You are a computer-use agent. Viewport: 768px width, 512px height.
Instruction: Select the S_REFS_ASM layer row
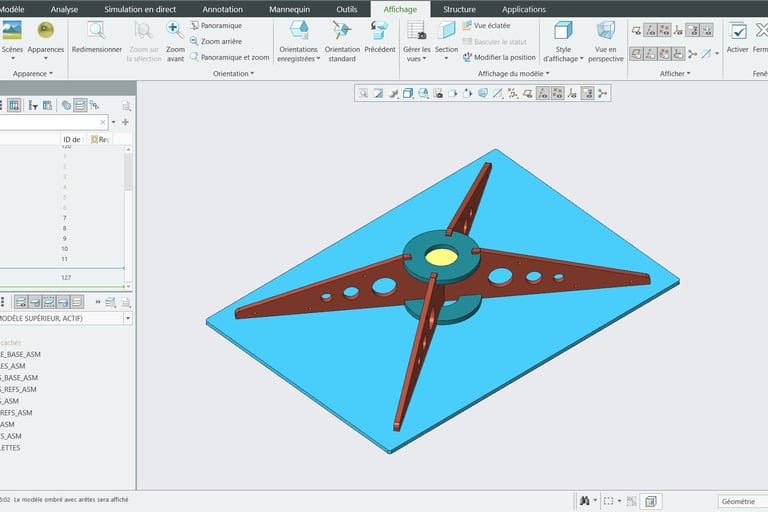click(18, 390)
